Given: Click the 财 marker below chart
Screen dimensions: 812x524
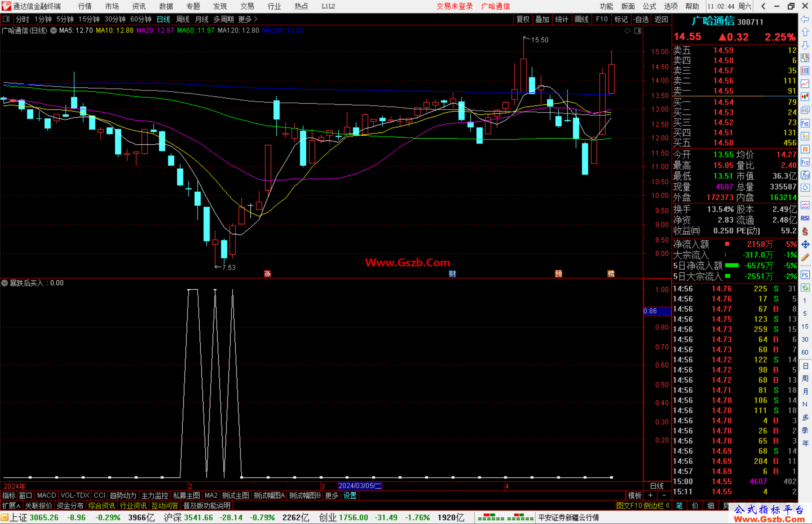Looking at the screenshot, I should click(452, 273).
